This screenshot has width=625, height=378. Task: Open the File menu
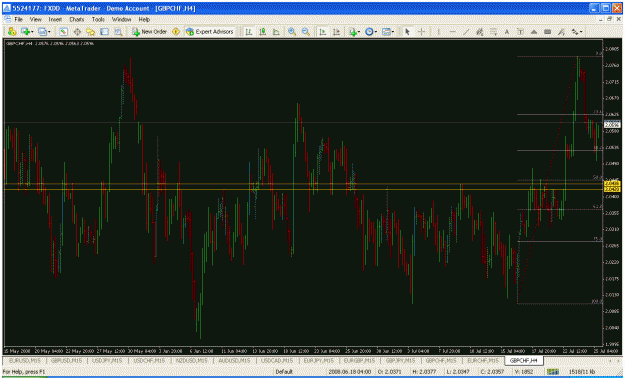pos(18,19)
